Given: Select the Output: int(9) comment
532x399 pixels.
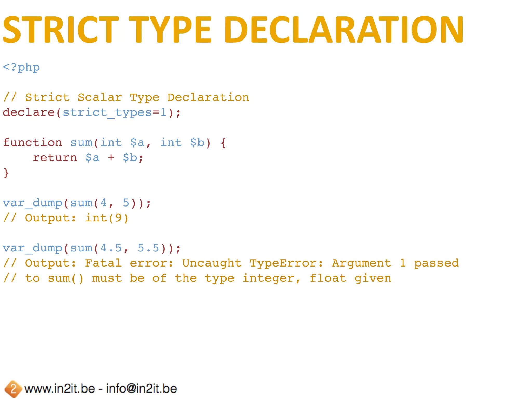Looking at the screenshot, I should click(66, 218).
